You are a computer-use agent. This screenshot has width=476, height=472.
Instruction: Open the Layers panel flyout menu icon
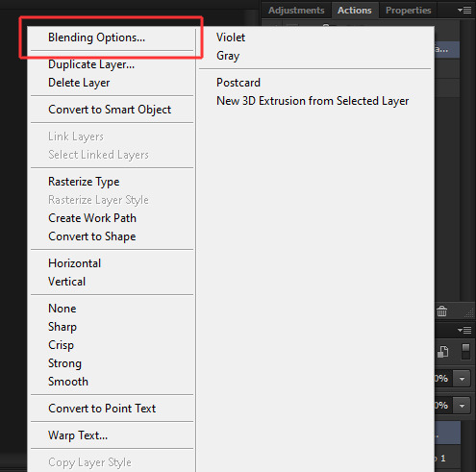click(464, 330)
